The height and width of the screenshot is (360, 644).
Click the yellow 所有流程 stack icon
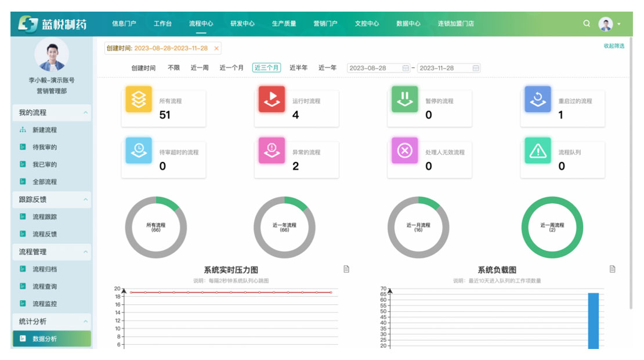139,100
